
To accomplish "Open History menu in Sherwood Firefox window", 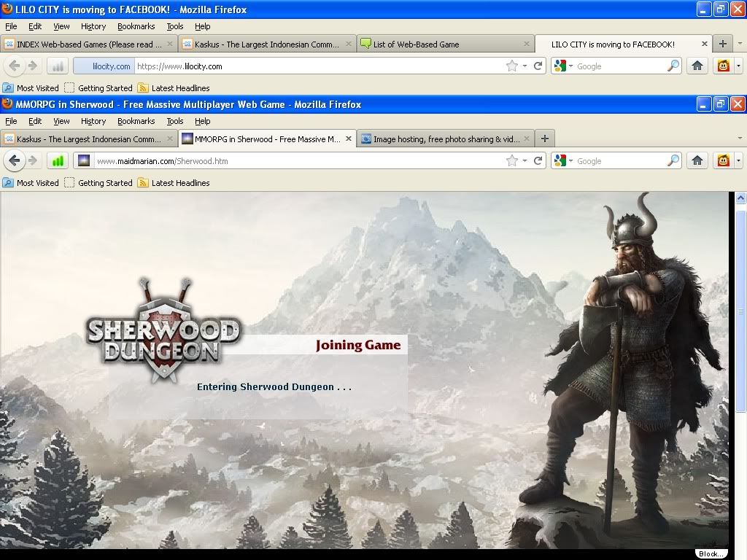I will (93, 121).
